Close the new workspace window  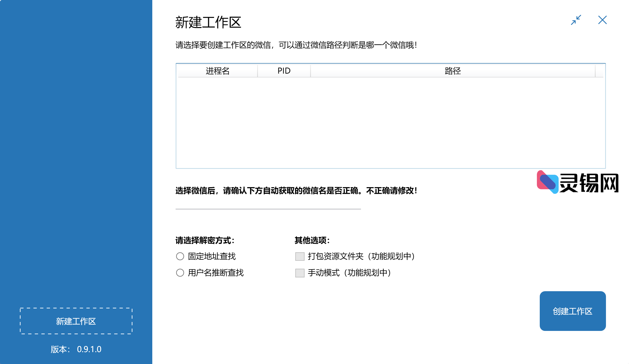coord(602,20)
